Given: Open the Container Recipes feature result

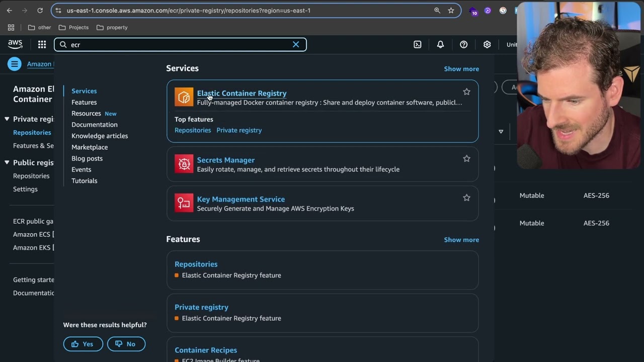Looking at the screenshot, I should point(205,350).
